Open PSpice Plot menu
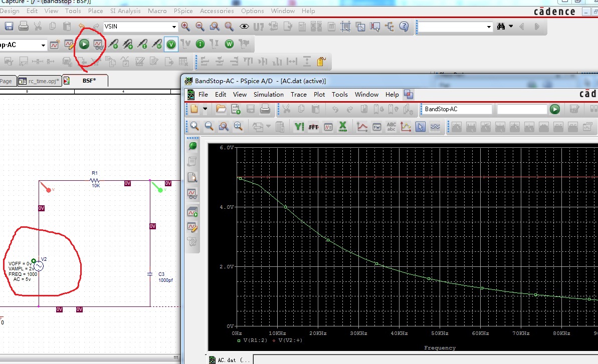 [x=319, y=95]
